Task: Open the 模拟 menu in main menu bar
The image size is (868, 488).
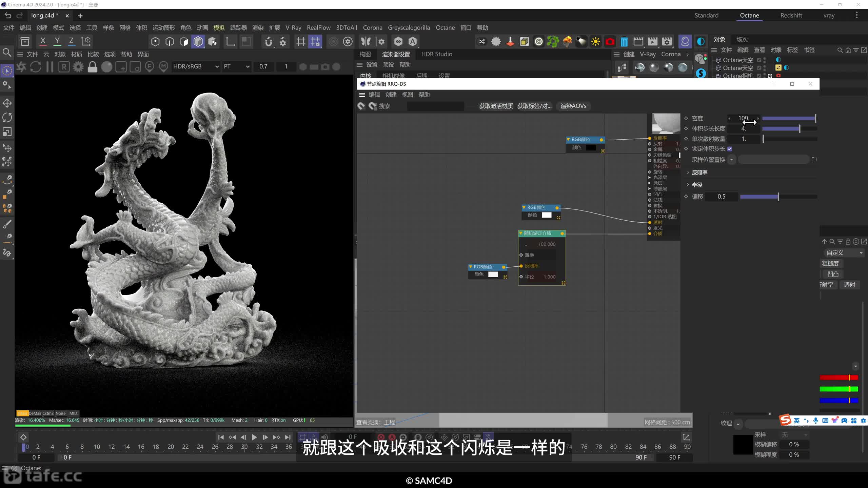Action: point(219,28)
